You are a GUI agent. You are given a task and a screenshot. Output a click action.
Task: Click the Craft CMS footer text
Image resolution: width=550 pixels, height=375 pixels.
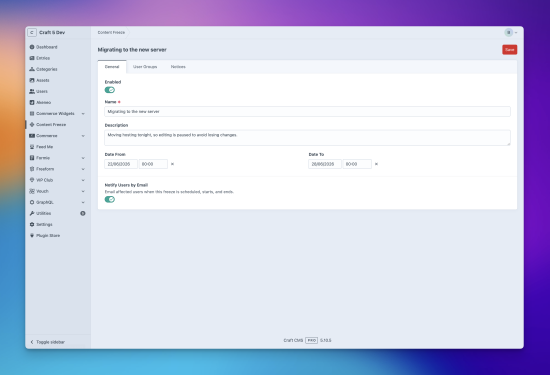coord(293,340)
